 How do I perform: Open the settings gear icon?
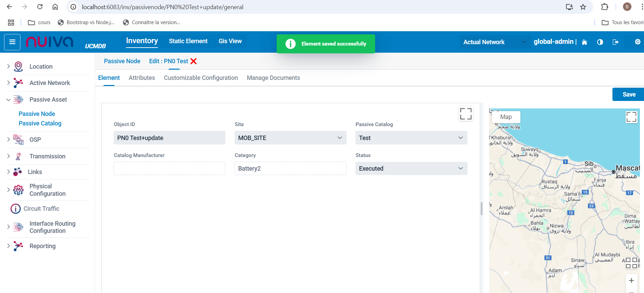pos(638,42)
